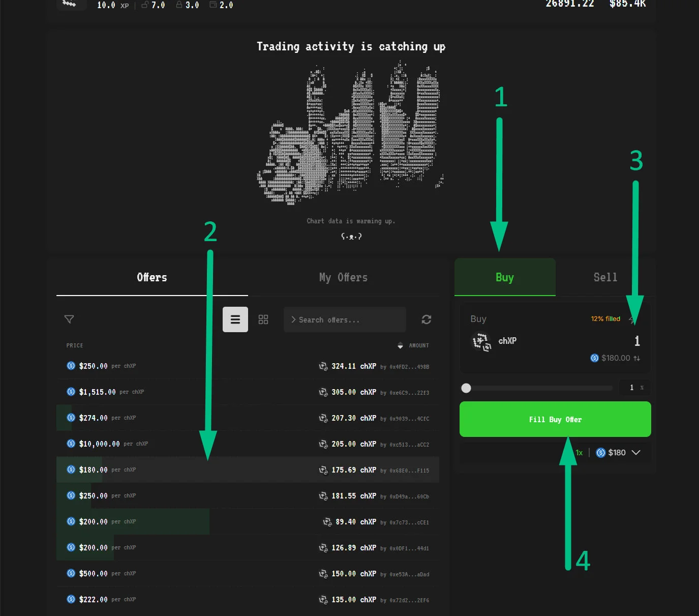The width and height of the screenshot is (699, 616).
Task: Click USDC coin icon on $222.00 row
Action: tap(71, 599)
